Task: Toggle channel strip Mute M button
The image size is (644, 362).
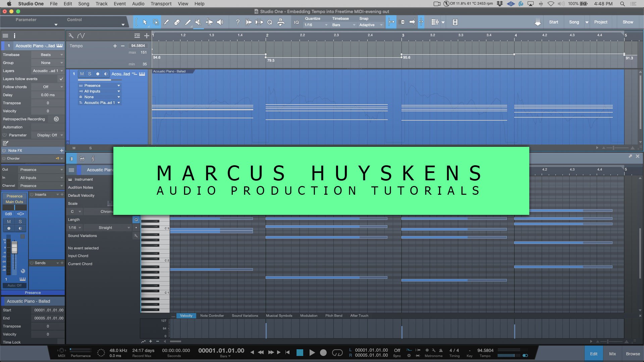Action: point(9,222)
